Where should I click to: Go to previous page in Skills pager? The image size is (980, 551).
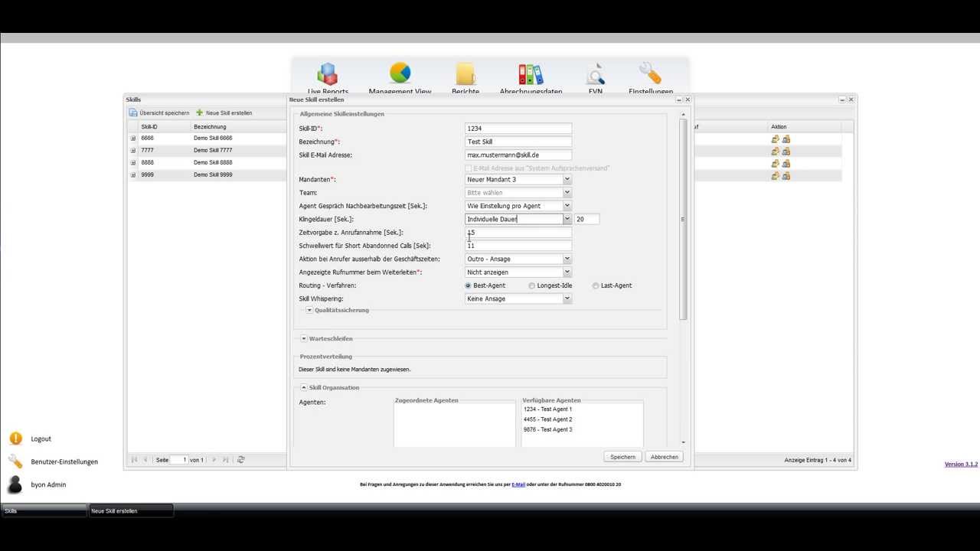click(145, 460)
